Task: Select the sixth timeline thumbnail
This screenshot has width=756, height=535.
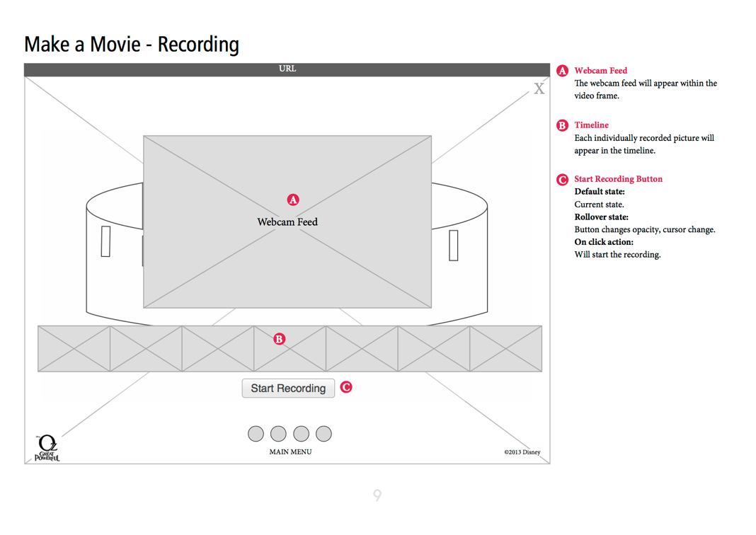Action: pyautogui.click(x=433, y=348)
